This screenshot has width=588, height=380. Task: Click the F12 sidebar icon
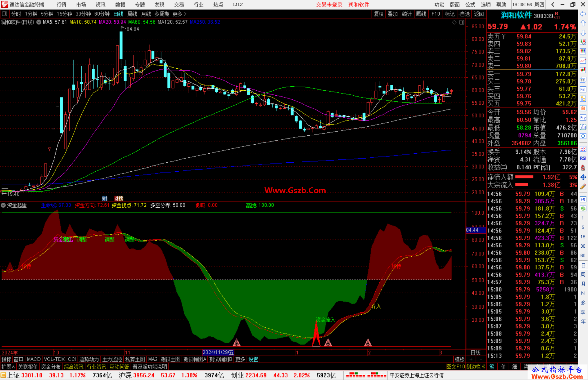(583, 118)
